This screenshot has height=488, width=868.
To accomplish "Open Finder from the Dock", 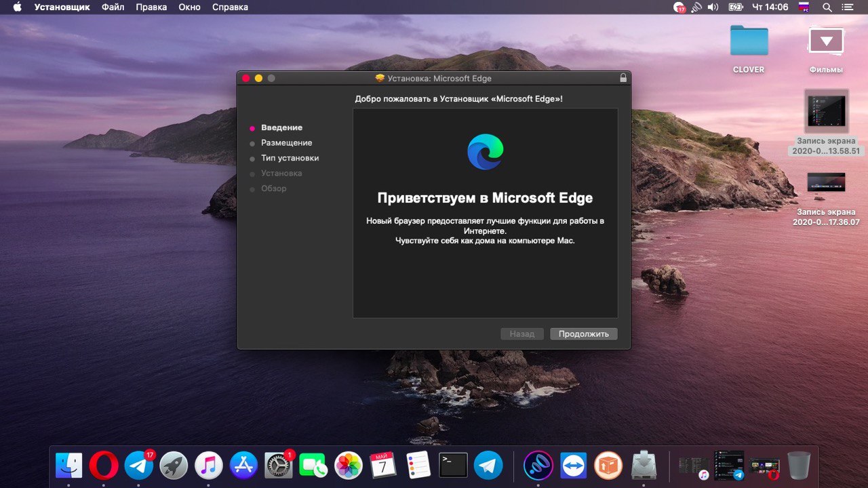I will (x=68, y=466).
